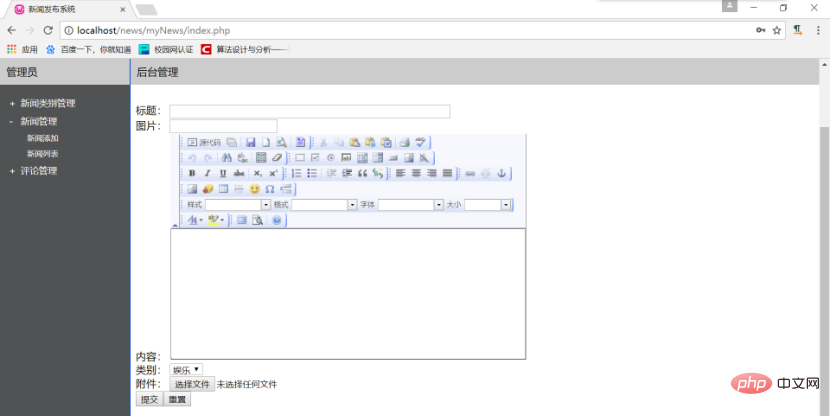This screenshot has width=830, height=416.
Task: Click the Italic formatting icon
Action: [208, 174]
